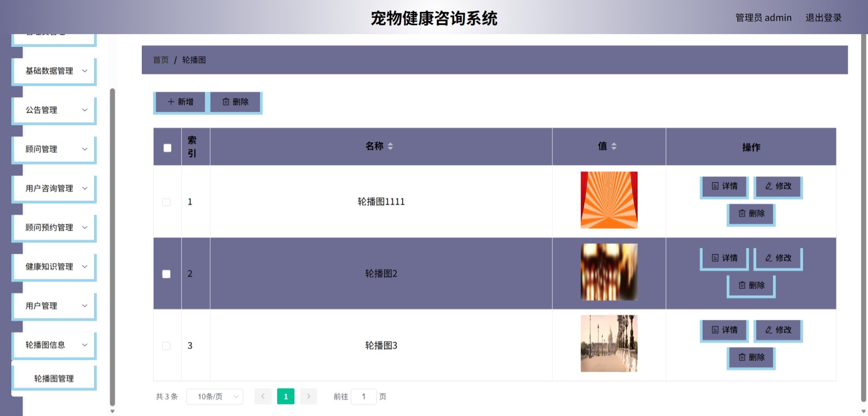868x416 pixels.
Task: Click the 轮播图1111 name cell
Action: click(381, 202)
